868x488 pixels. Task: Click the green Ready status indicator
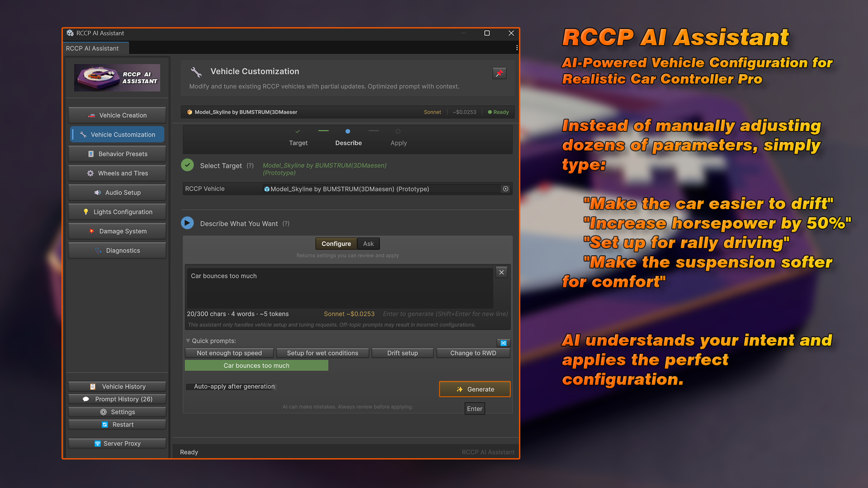[498, 112]
